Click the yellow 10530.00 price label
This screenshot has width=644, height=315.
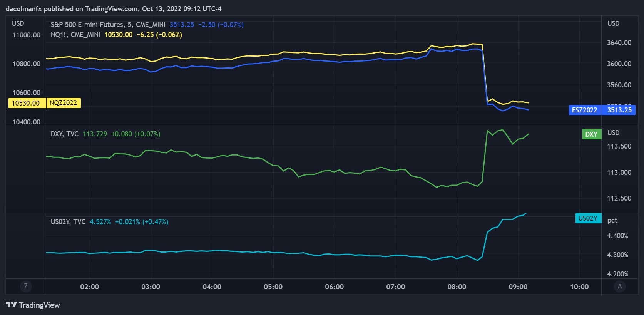coord(26,103)
